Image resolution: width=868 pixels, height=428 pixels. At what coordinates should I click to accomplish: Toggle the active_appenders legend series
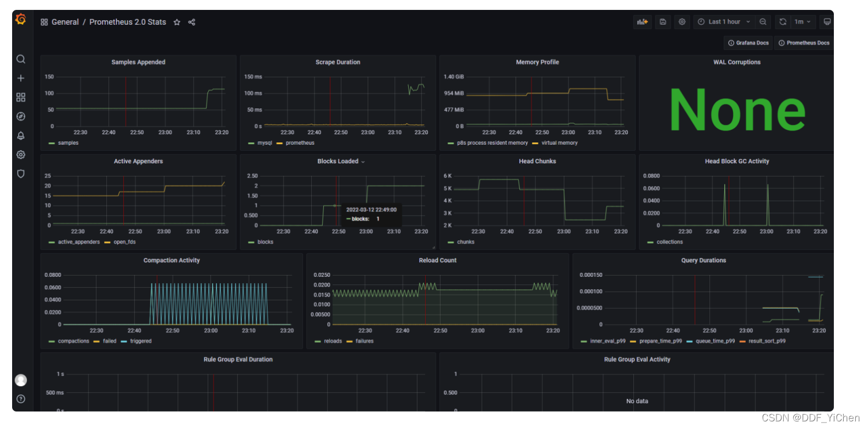(x=79, y=242)
